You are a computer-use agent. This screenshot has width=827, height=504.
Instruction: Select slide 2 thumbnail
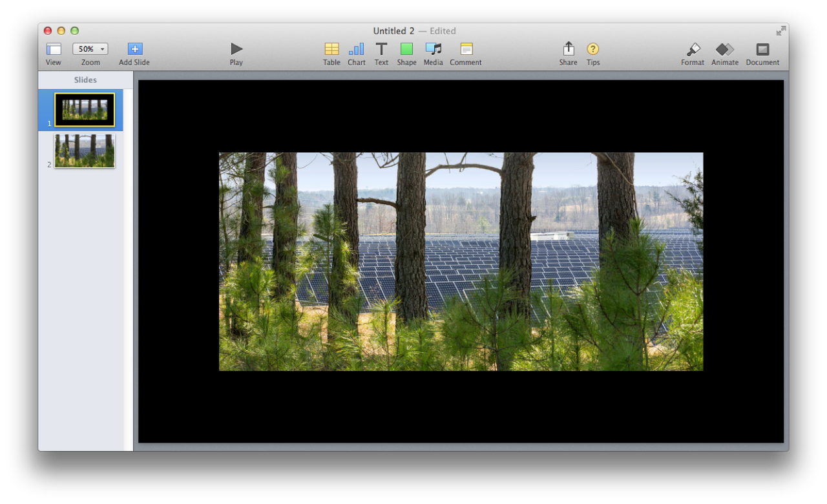85,151
